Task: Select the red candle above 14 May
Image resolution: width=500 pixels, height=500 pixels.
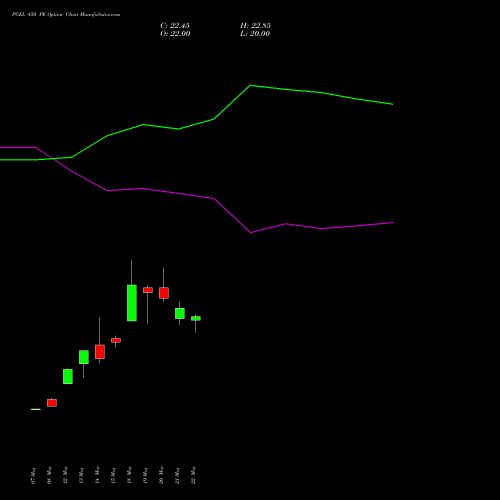Action: [x=100, y=352]
